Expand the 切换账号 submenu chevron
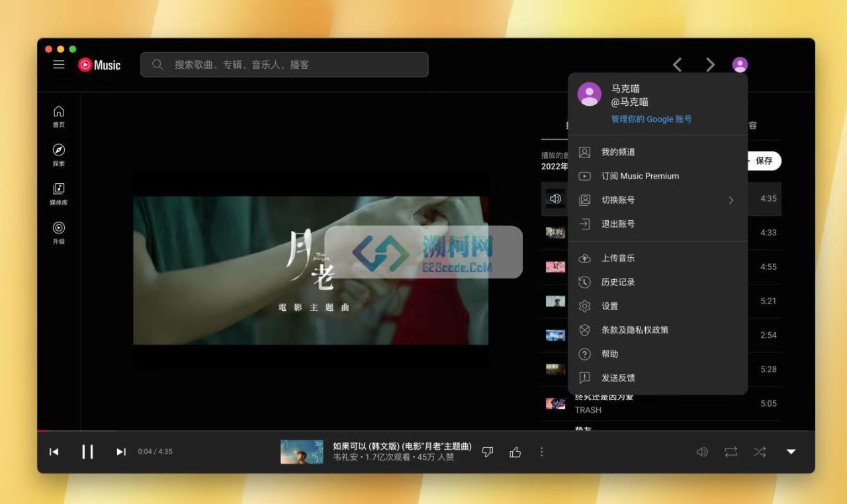Image resolution: width=847 pixels, height=504 pixels. (731, 200)
